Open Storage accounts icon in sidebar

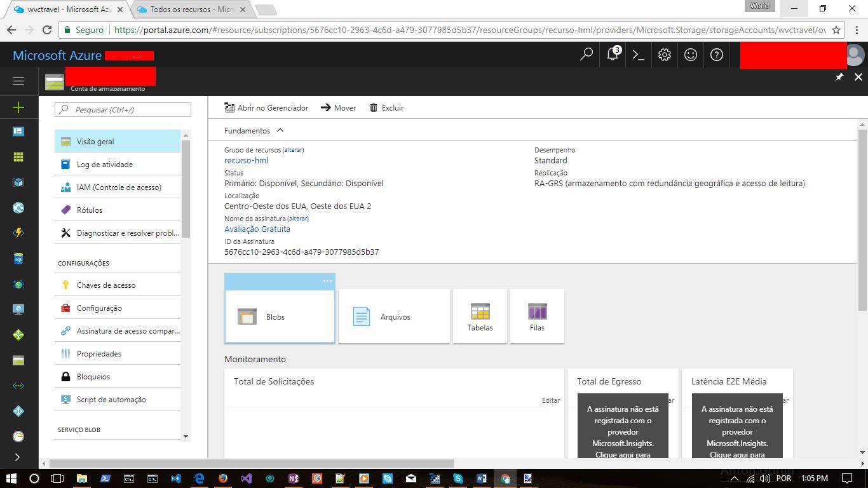click(18, 360)
